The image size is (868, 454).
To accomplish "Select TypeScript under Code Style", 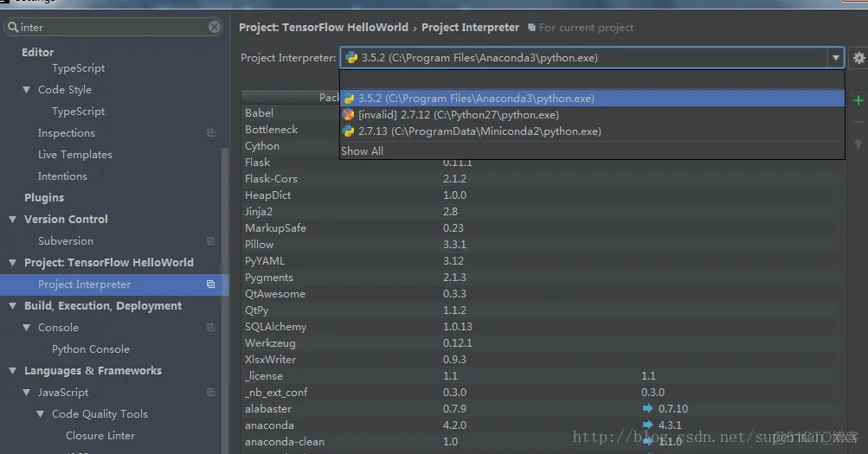I will click(x=78, y=112).
